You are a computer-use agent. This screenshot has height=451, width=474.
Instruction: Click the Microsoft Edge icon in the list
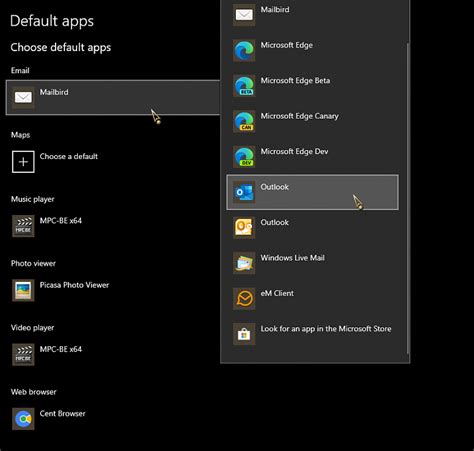coord(244,50)
